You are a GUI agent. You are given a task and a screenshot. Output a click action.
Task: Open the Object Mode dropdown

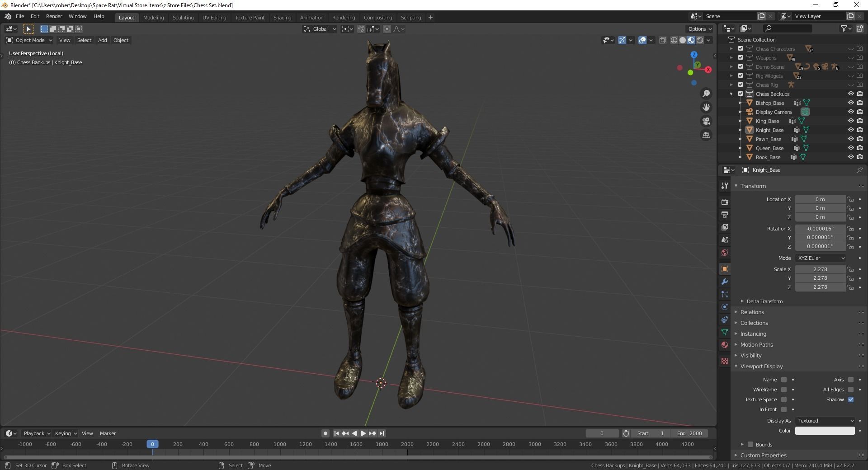pos(29,40)
